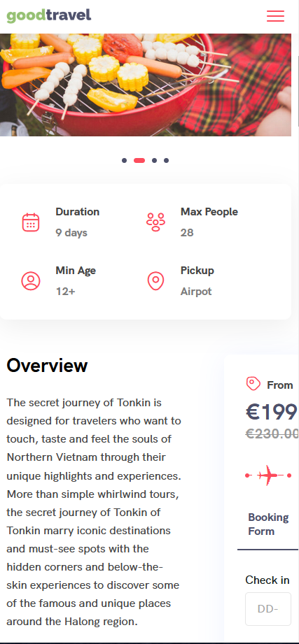Click the barbecue grill slide image

(x=146, y=85)
